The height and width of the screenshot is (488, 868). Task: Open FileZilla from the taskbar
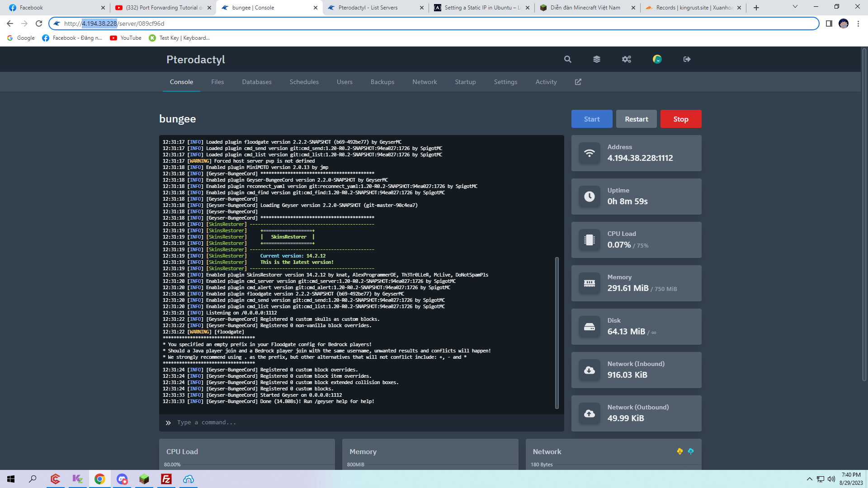[166, 479]
